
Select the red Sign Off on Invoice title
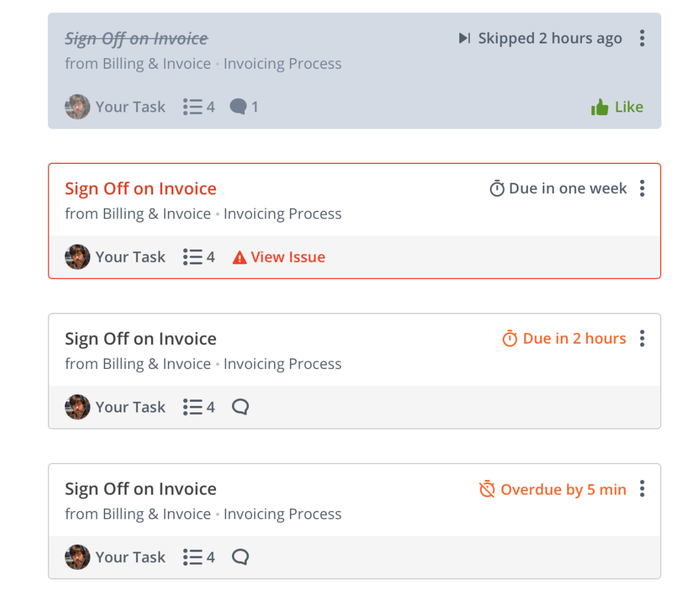tap(140, 188)
